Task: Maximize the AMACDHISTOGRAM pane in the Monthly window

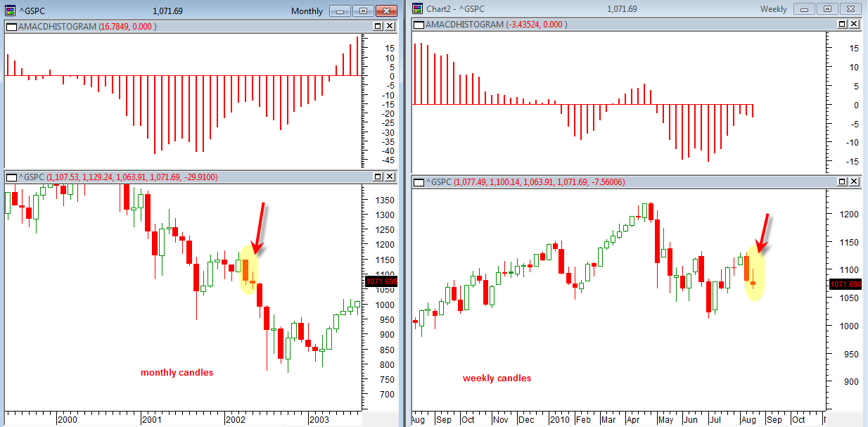Action: pyautogui.click(x=378, y=26)
